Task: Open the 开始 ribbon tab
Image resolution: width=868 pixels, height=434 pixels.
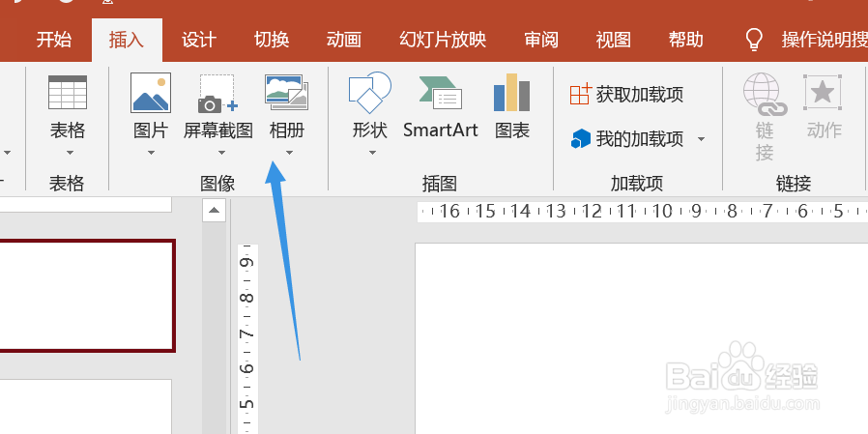Action: point(54,40)
